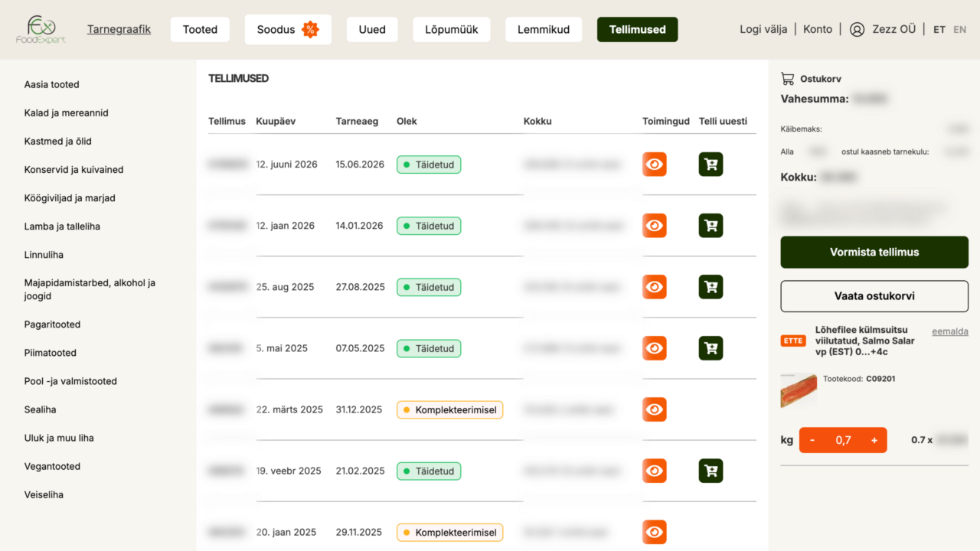Click the Vormista tellimus button
The width and height of the screenshot is (980, 551).
(x=874, y=252)
